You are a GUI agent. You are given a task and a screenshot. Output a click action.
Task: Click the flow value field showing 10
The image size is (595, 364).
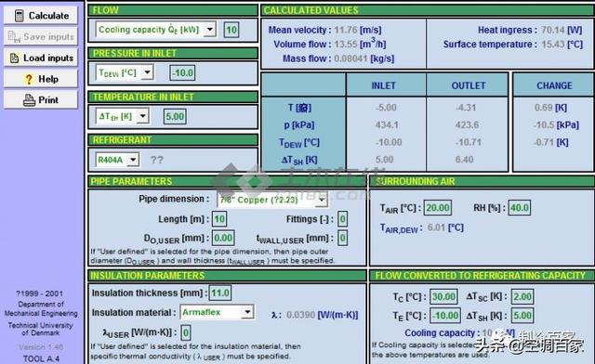click(x=231, y=30)
